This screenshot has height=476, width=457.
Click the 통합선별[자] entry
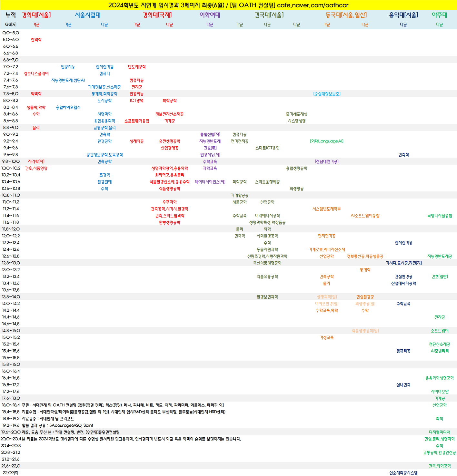tap(210, 134)
